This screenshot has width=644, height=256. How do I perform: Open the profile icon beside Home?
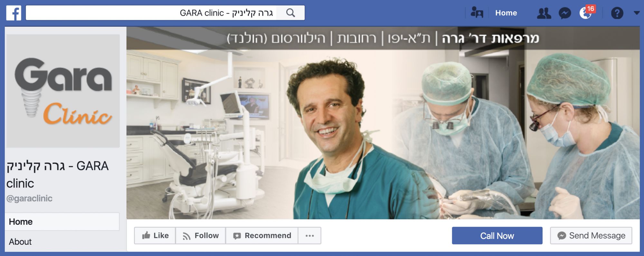[477, 13]
